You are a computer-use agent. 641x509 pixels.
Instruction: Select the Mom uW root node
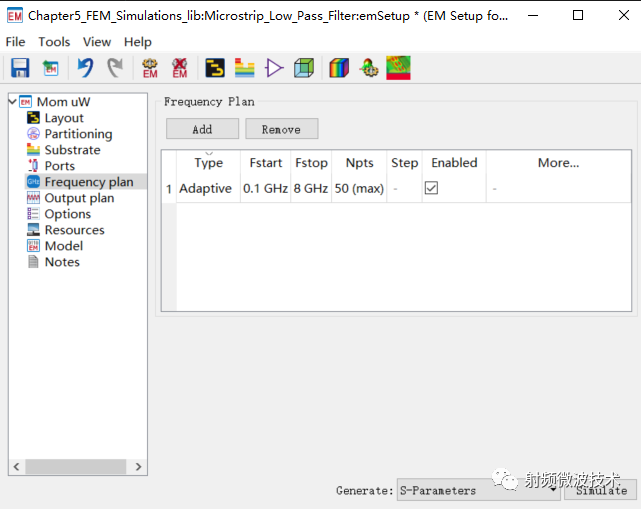pyautogui.click(x=63, y=101)
